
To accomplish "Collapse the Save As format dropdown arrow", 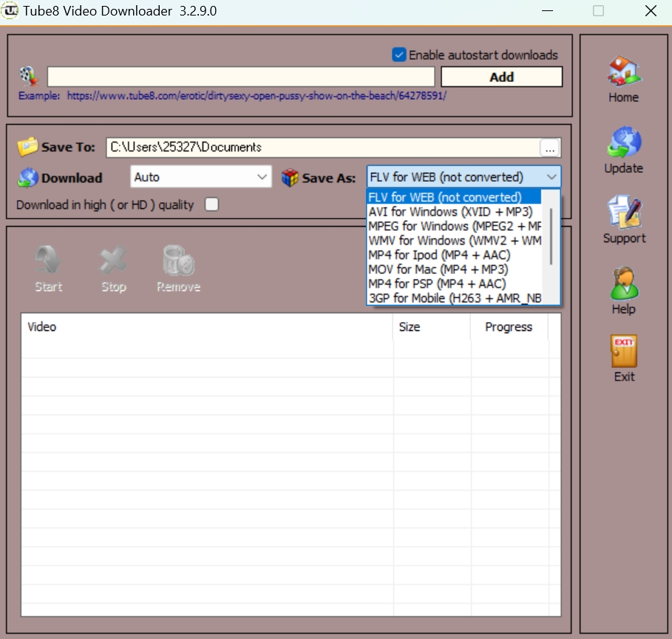I will pyautogui.click(x=551, y=177).
